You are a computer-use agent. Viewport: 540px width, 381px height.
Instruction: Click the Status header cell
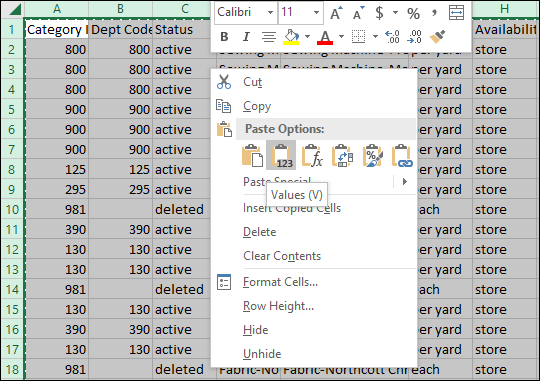(181, 30)
